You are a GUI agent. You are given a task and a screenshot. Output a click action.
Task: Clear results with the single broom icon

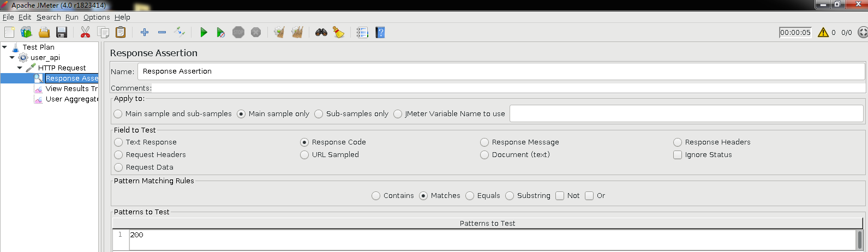279,33
